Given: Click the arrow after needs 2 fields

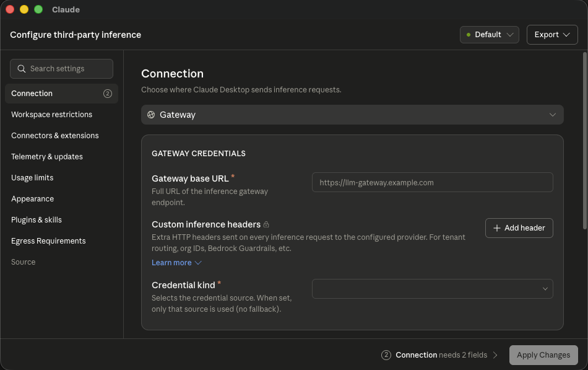Looking at the screenshot, I should click(495, 355).
